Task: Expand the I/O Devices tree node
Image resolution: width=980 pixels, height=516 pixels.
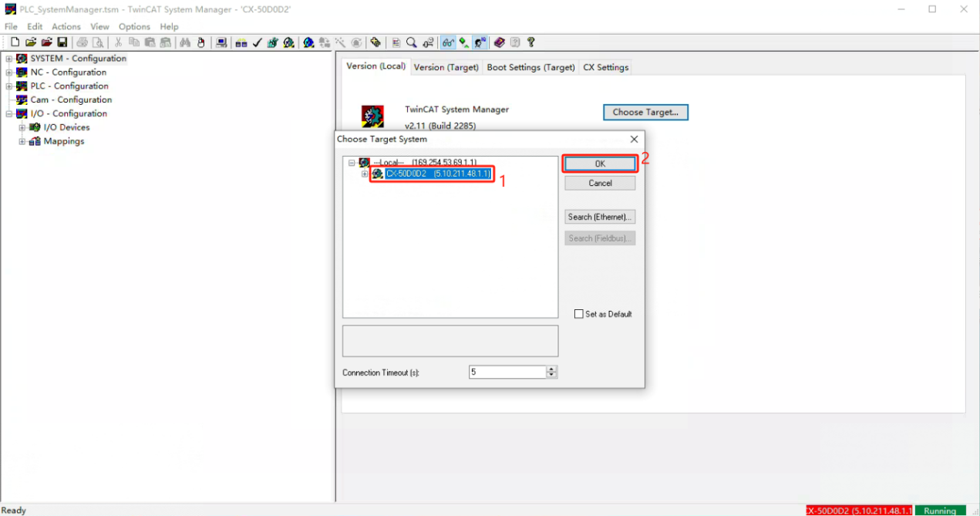Action: click(x=22, y=128)
